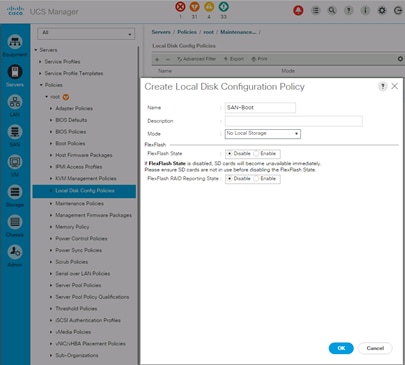The height and width of the screenshot is (365, 405).
Task: Click the logout icon in header
Action: (398, 11)
